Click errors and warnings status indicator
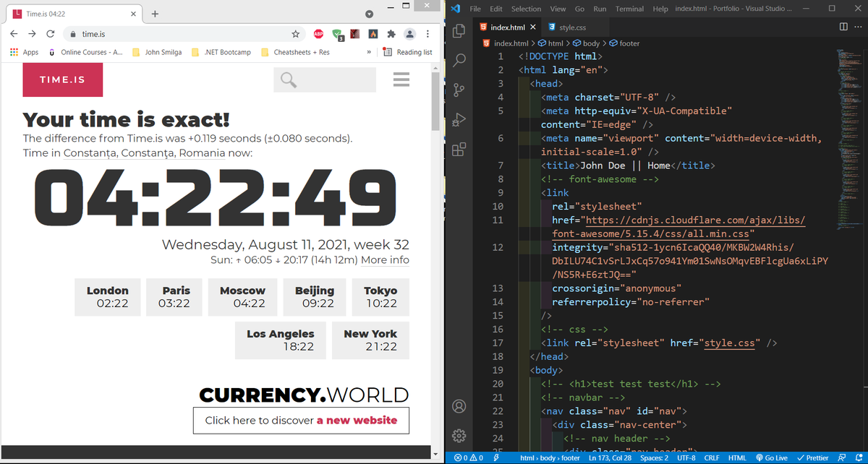The width and height of the screenshot is (868, 464). [469, 457]
